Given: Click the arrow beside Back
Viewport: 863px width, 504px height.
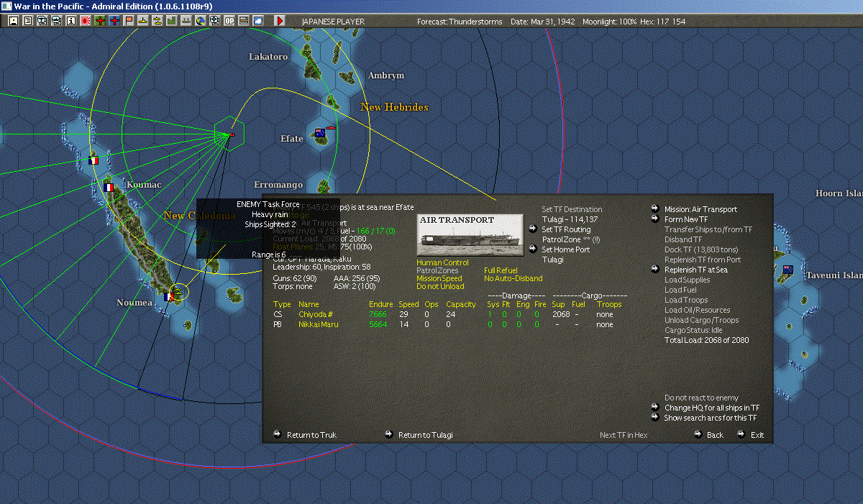Looking at the screenshot, I should coord(698,434).
